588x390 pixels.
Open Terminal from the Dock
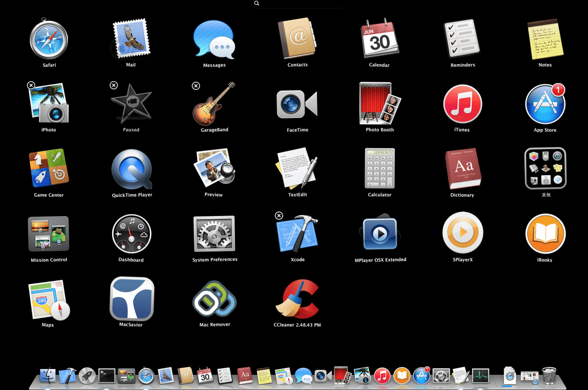[x=107, y=376]
